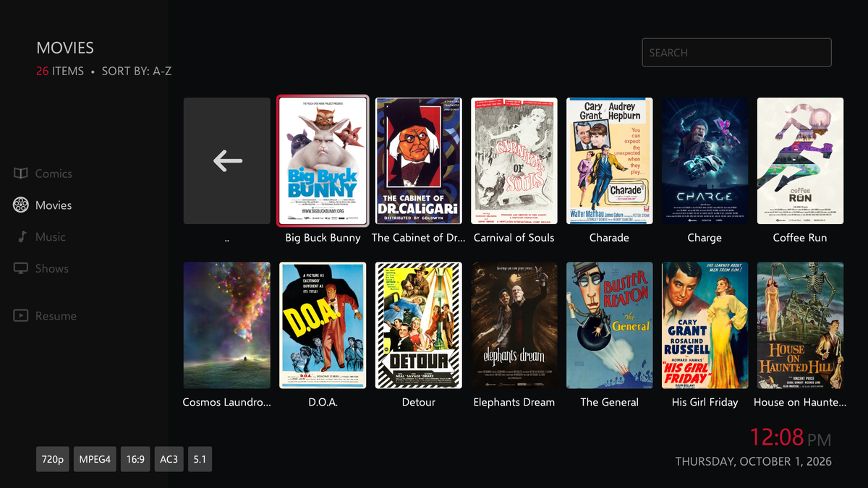Click the MOVIES heading
868x488 pixels.
tap(65, 48)
